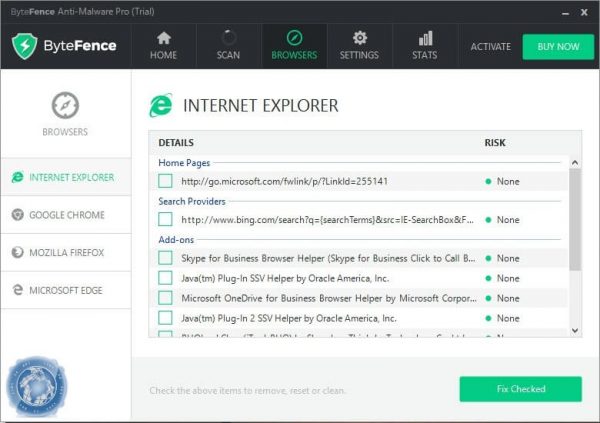This screenshot has height=423, width=600.
Task: Close the ByteFence window
Action: pos(584,12)
